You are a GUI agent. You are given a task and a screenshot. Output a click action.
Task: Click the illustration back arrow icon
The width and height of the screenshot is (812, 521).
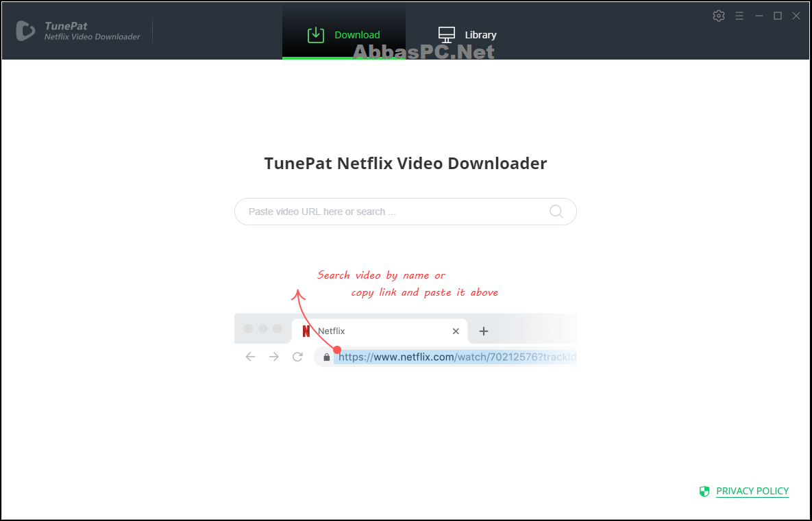pyautogui.click(x=251, y=357)
